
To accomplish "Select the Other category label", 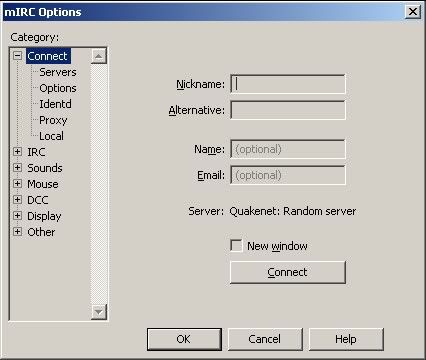I will pyautogui.click(x=41, y=232).
